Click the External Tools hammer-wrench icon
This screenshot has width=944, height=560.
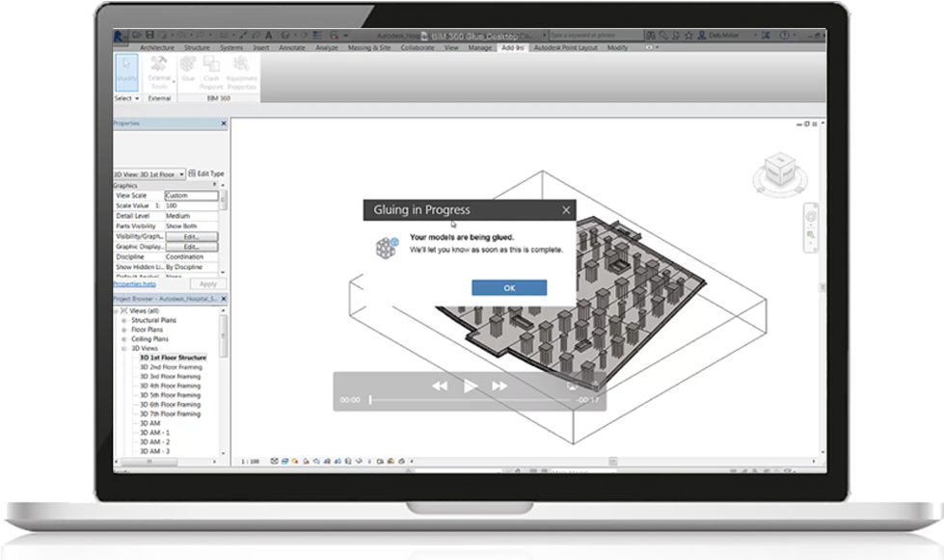(x=159, y=64)
